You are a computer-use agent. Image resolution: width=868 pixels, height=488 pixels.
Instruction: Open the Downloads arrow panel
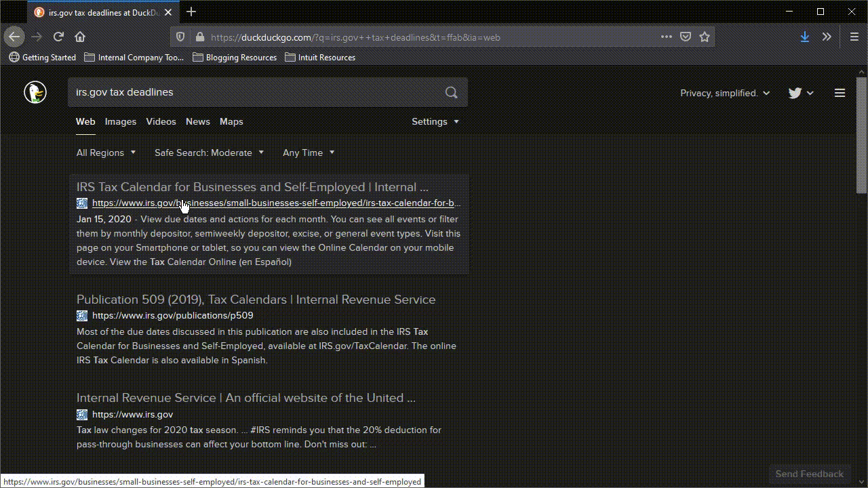[x=804, y=37]
